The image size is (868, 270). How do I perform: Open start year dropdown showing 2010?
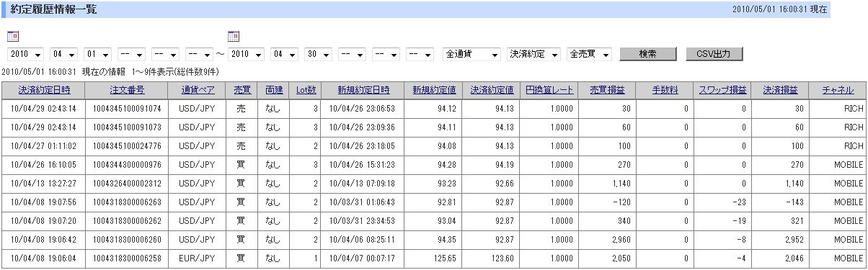coord(25,54)
